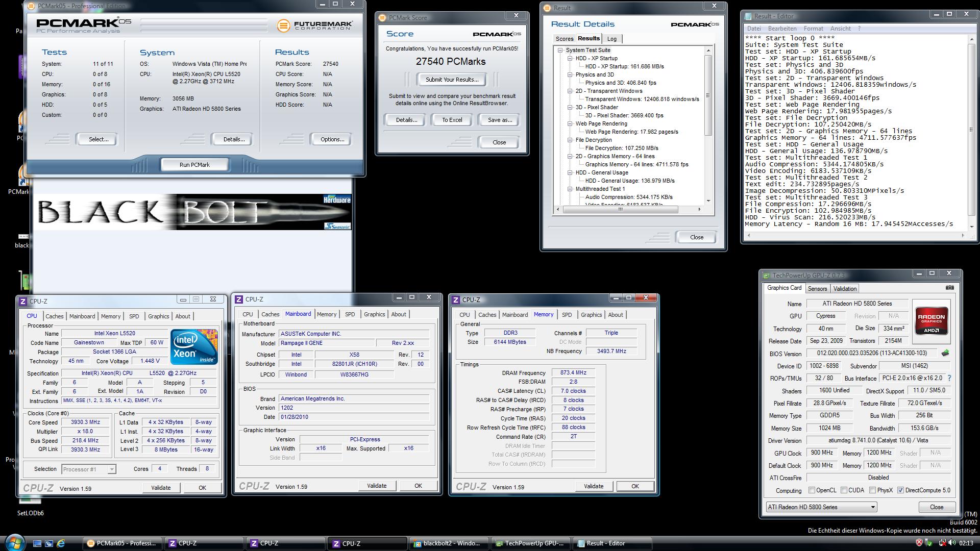
Task: Click the GPU-Z screenshot camera icon
Action: (949, 288)
